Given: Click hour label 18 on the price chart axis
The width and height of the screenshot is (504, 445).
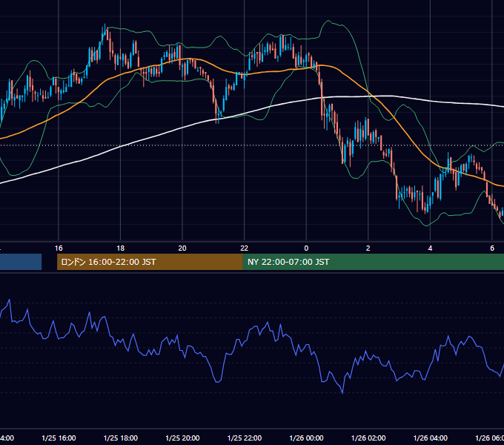Looking at the screenshot, I should pos(121,248).
